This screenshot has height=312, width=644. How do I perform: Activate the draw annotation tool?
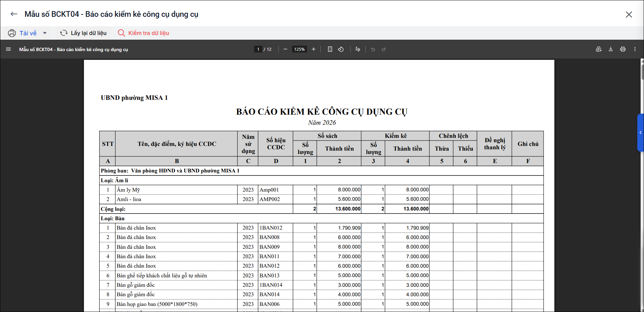(358, 49)
